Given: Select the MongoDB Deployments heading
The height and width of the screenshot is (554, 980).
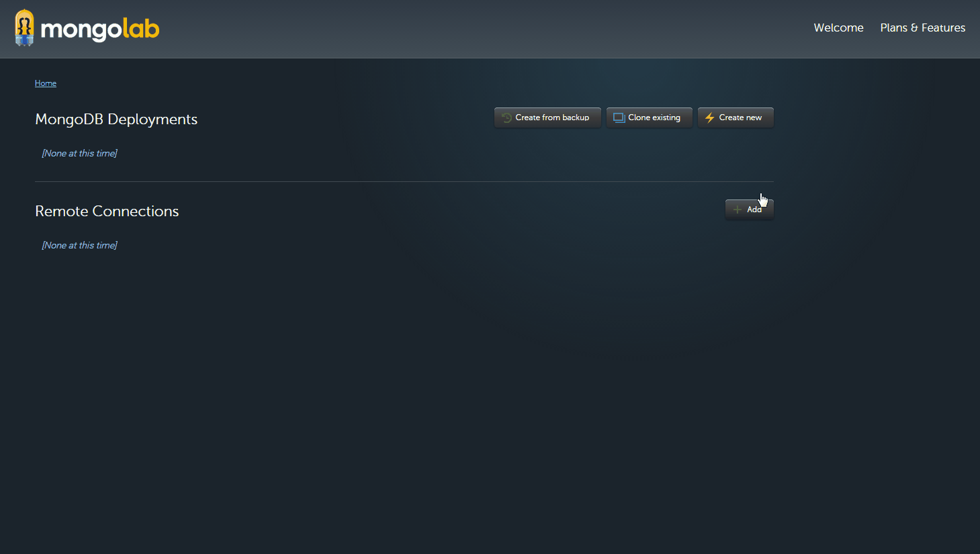Looking at the screenshot, I should [116, 120].
